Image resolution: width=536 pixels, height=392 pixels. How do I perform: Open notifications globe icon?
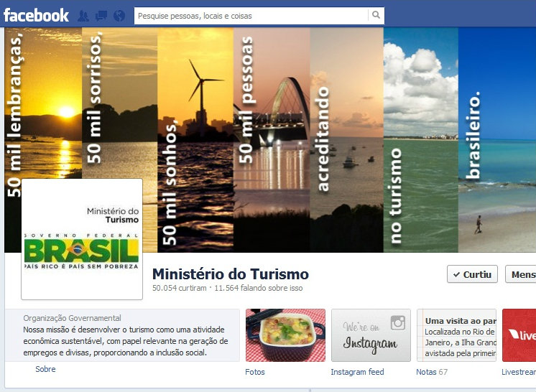(x=119, y=16)
